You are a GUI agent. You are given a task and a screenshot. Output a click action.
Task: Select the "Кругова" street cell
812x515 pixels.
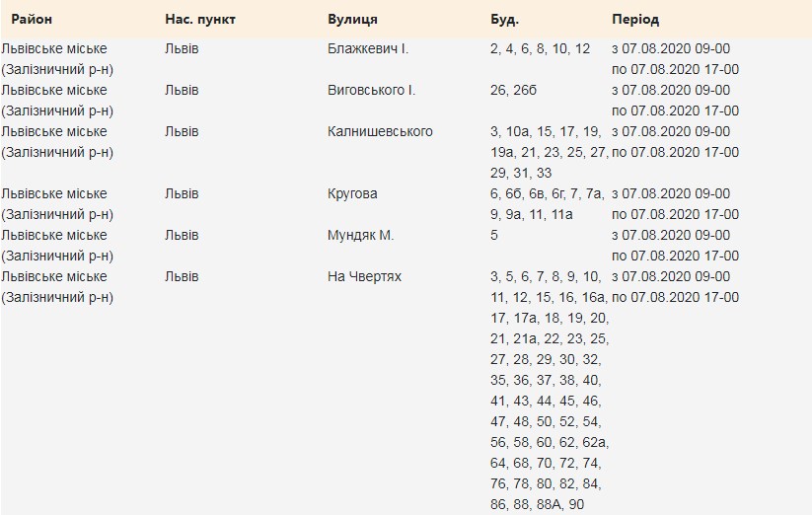[352, 193]
